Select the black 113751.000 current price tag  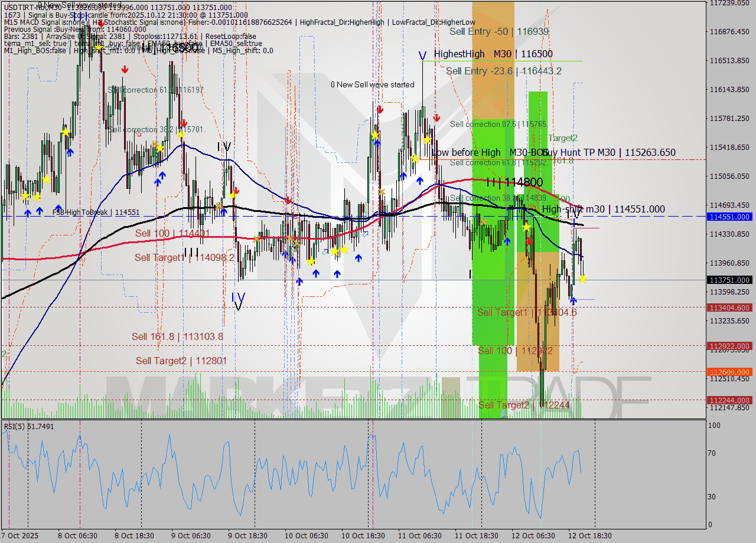coord(731,280)
